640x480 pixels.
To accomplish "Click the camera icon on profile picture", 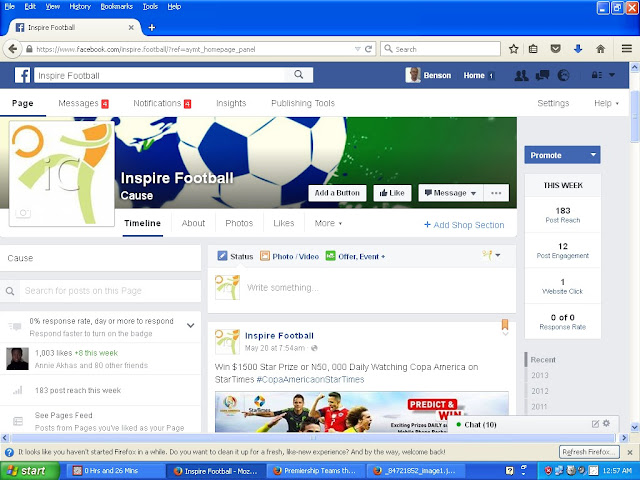I will pos(23,213).
